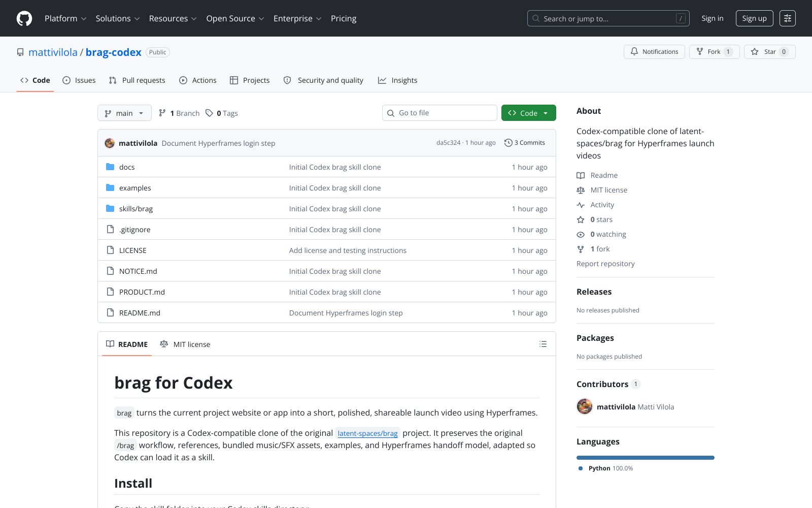Open the Projects tab
This screenshot has height=508, width=812.
250,80
